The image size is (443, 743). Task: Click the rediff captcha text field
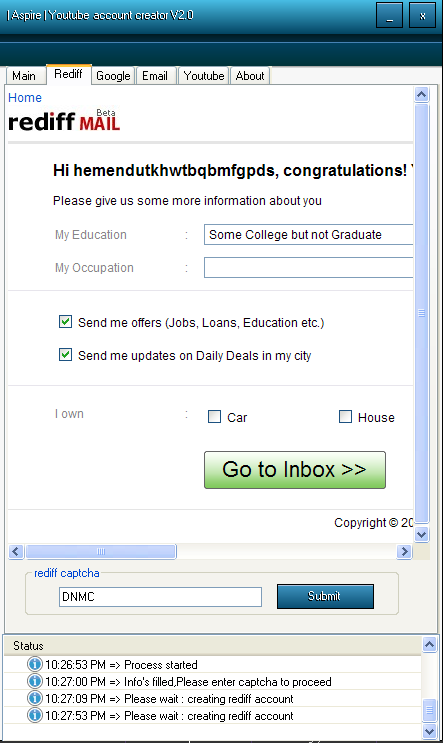[x=160, y=597]
